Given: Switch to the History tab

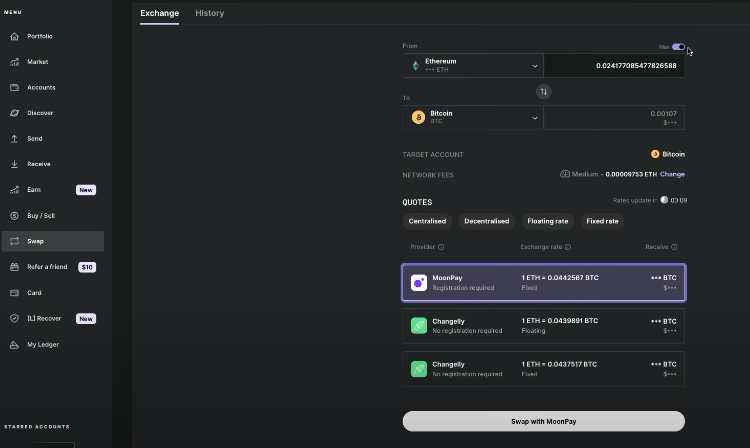Looking at the screenshot, I should pos(210,13).
